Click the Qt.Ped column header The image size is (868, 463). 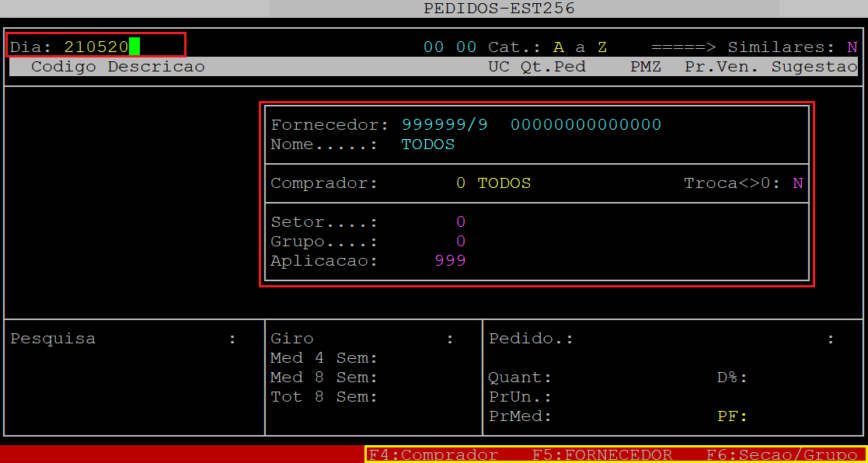pyautogui.click(x=553, y=67)
